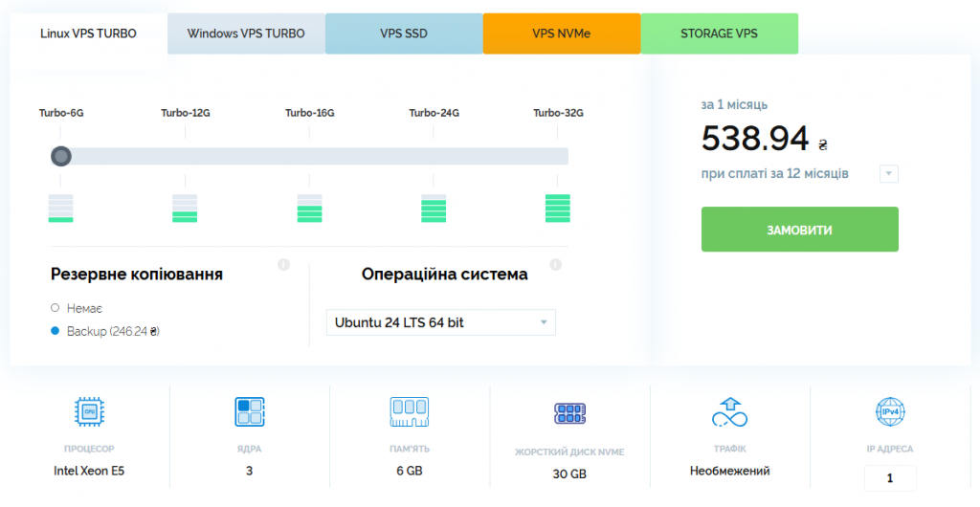Click the plan slider track
Image resolution: width=980 pixels, height=507 pixels.
point(309,156)
